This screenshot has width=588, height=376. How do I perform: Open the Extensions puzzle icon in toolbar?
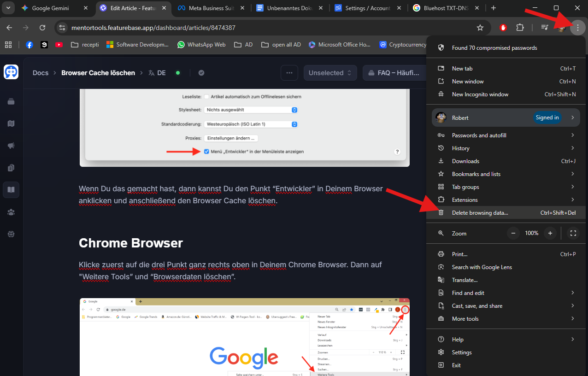pyautogui.click(x=520, y=28)
